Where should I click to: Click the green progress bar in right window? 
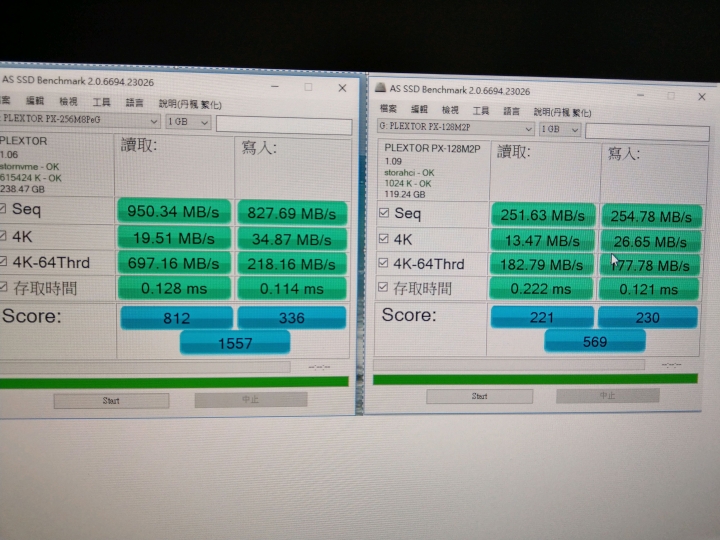[x=535, y=379]
